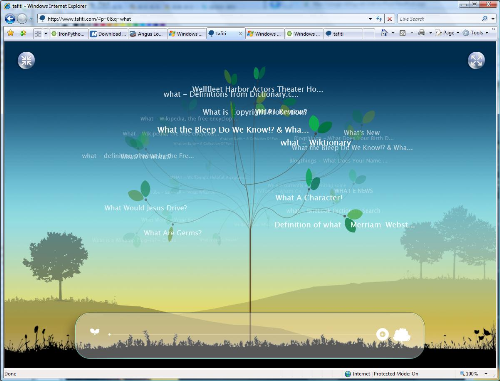Viewport: 500px width, 381px height.
Task: Open Quick Tabs thumbnail view
Action: click(x=38, y=34)
